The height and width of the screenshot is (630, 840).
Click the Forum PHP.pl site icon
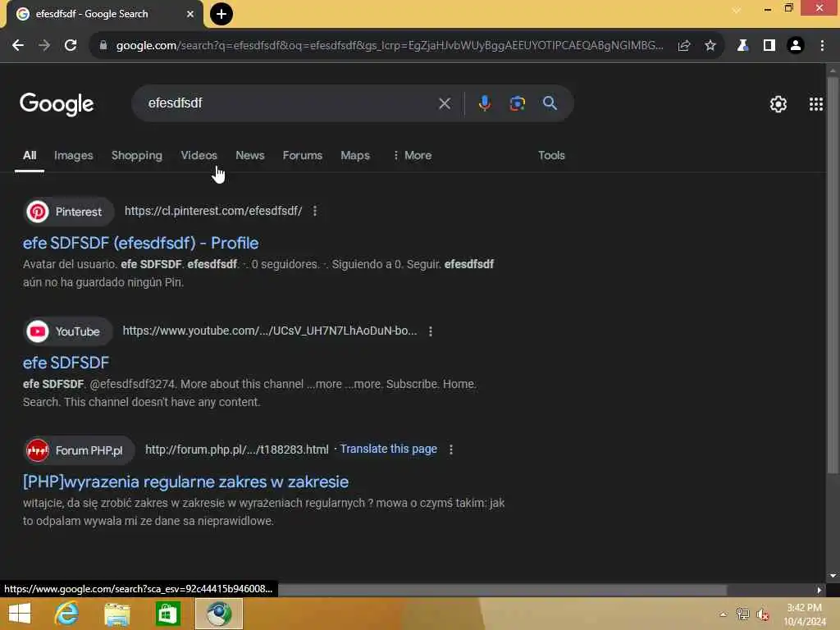[38, 450]
